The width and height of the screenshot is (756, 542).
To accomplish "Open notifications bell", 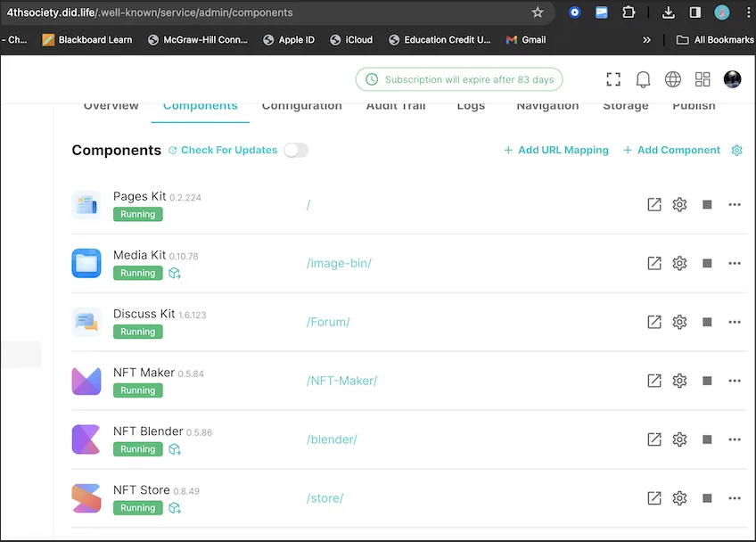I will (643, 79).
